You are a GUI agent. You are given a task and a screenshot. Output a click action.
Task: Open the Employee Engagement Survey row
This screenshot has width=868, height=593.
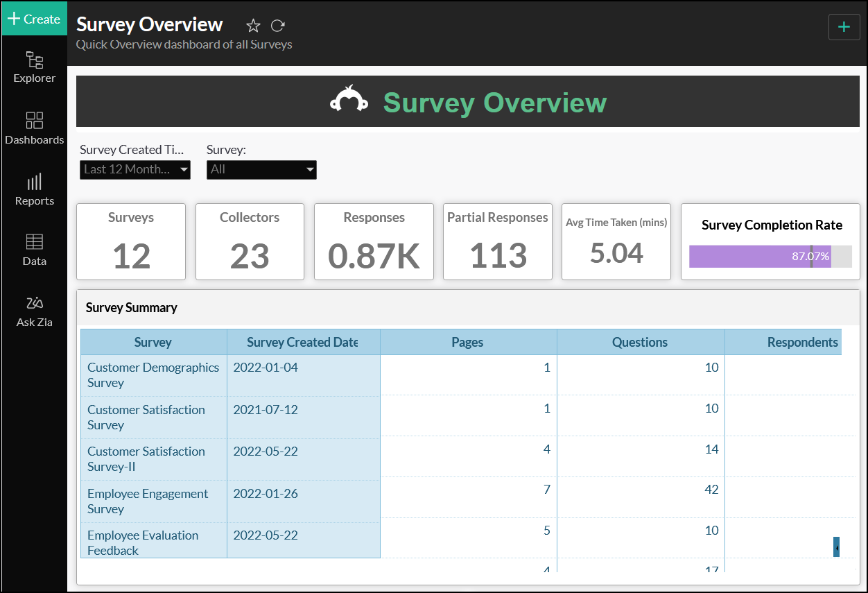click(x=148, y=501)
